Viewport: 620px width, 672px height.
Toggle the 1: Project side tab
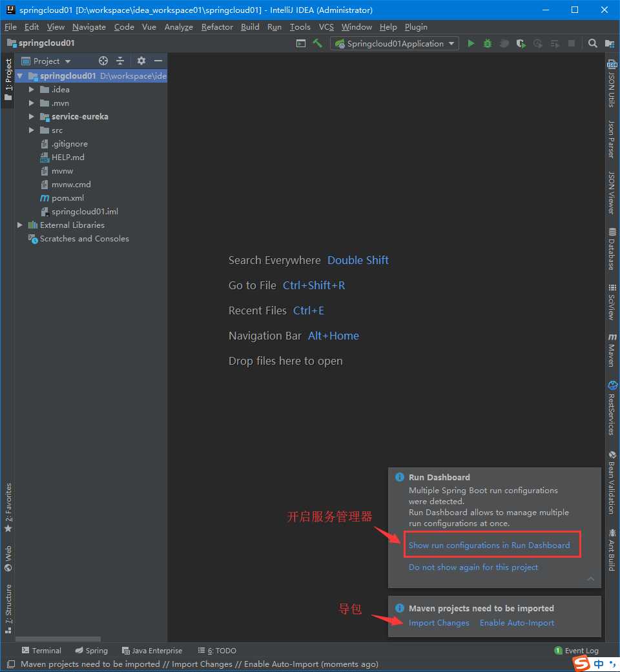tap(8, 79)
